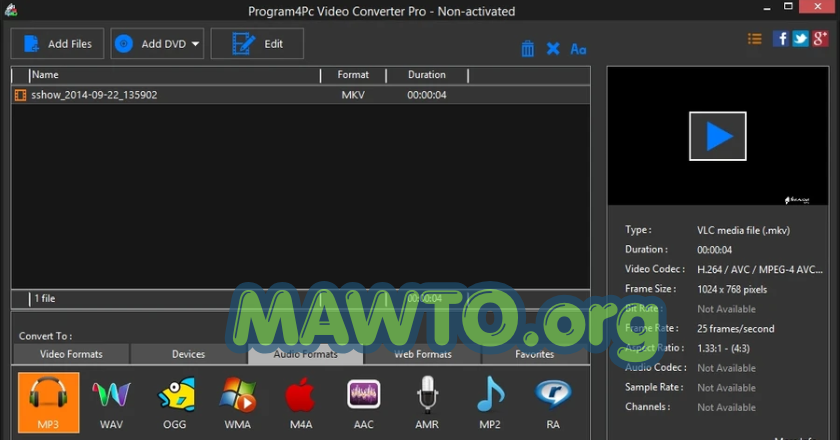
Task: Click the 25 frames/second value
Action: click(x=736, y=329)
